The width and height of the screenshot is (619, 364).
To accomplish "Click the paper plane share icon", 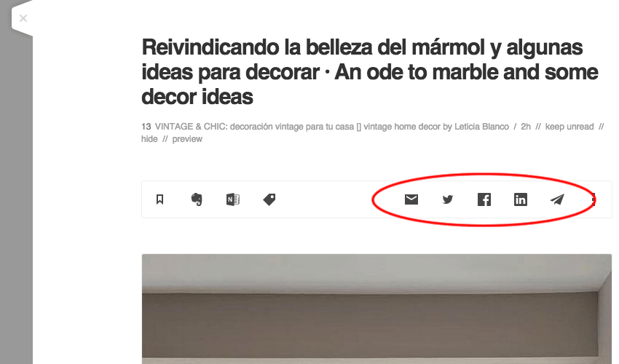I will (557, 199).
